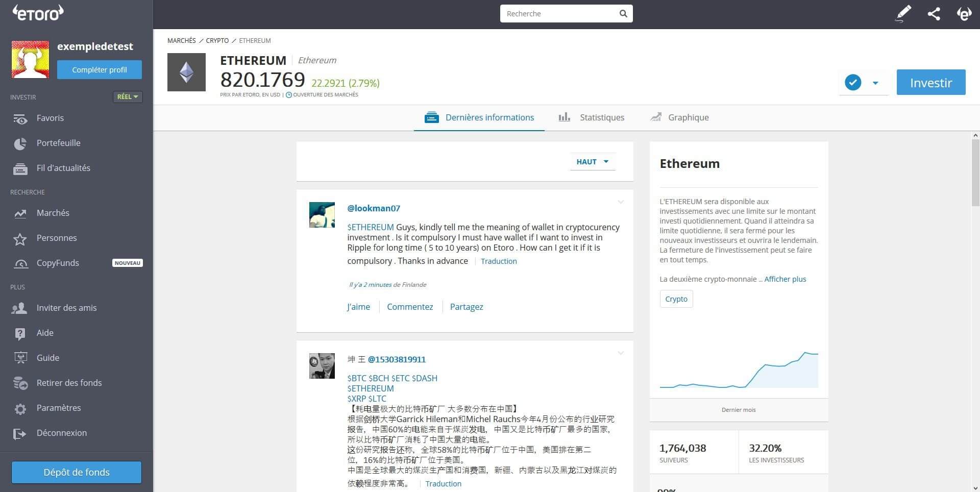Click Dépôt de fonds button
This screenshot has width=980, height=492.
pyautogui.click(x=77, y=472)
